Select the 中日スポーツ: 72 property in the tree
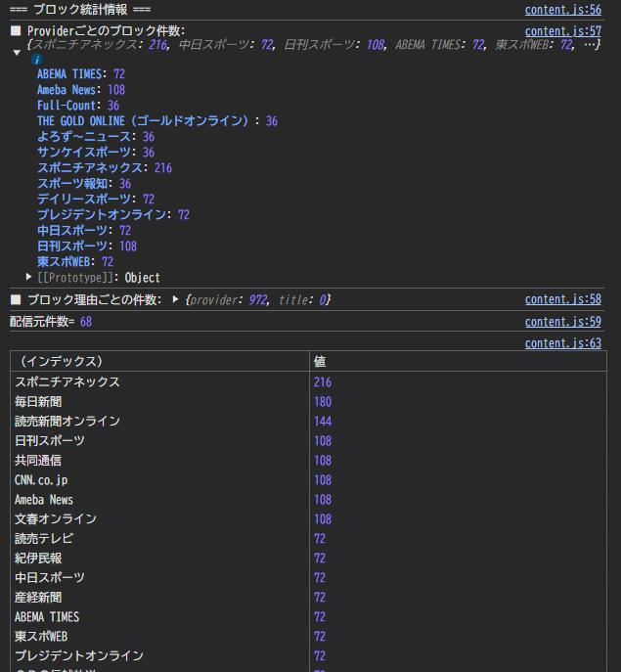621x672 pixels. [84, 231]
